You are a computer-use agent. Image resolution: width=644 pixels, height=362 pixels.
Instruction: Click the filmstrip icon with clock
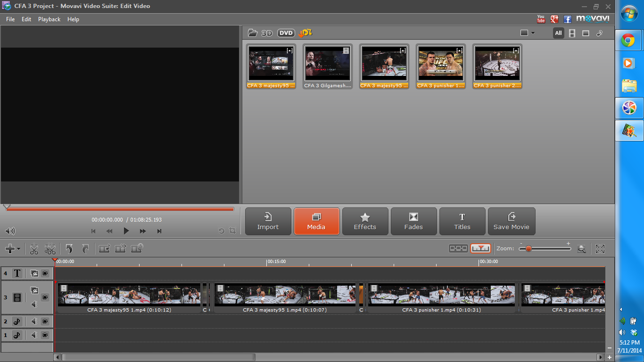(x=137, y=248)
